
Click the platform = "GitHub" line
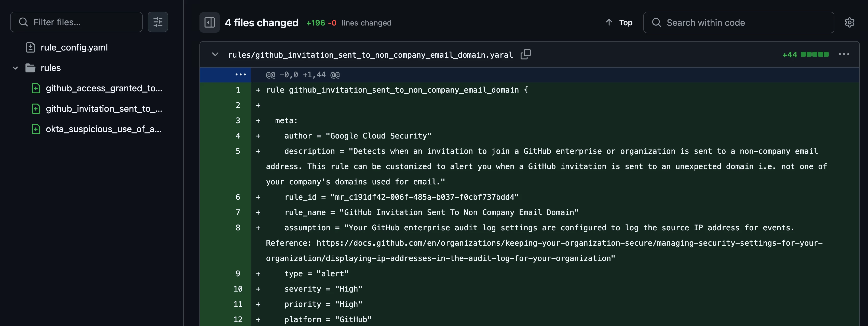[x=328, y=320]
